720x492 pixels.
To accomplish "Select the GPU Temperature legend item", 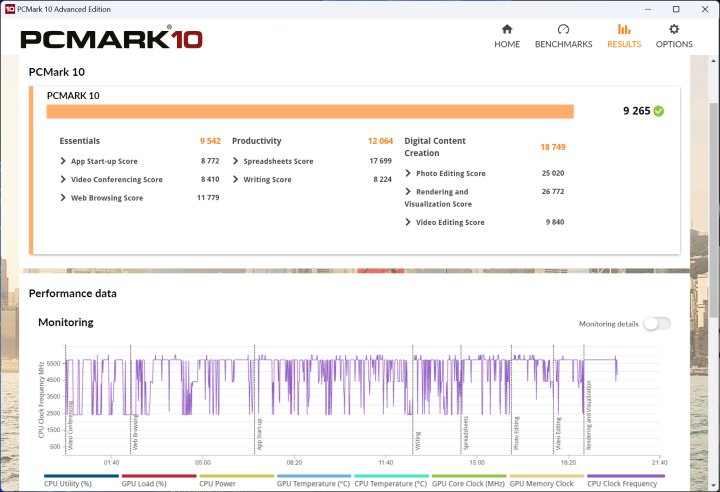I will (x=313, y=483).
